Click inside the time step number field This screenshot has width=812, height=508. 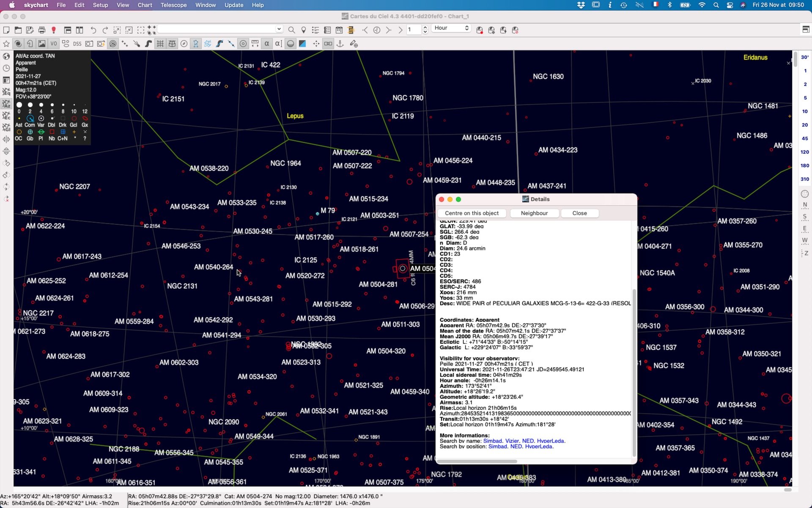[x=414, y=29]
